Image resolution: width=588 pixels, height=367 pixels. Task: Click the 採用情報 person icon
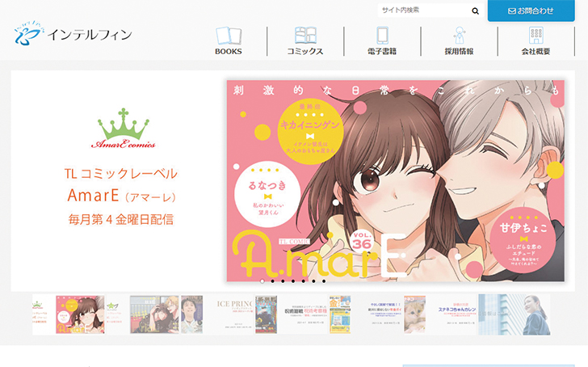tap(459, 36)
